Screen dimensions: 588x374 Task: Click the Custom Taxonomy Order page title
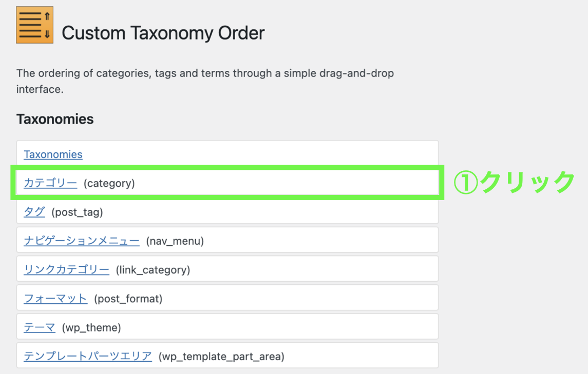tap(163, 33)
